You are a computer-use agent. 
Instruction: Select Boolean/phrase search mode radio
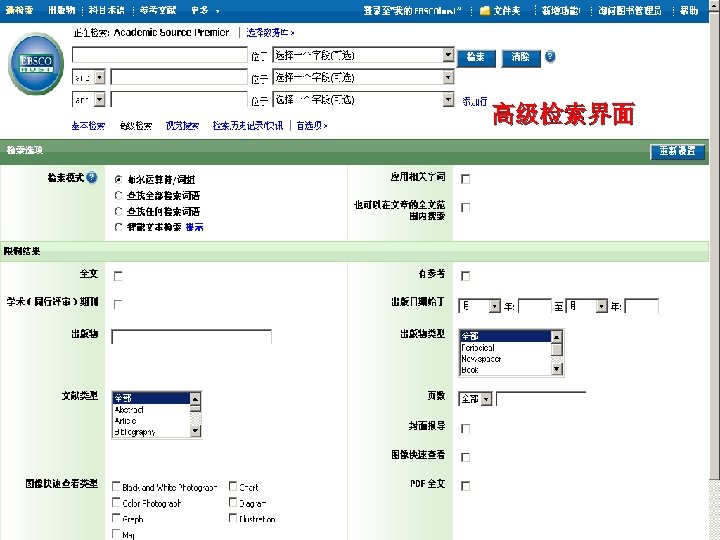[118, 180]
